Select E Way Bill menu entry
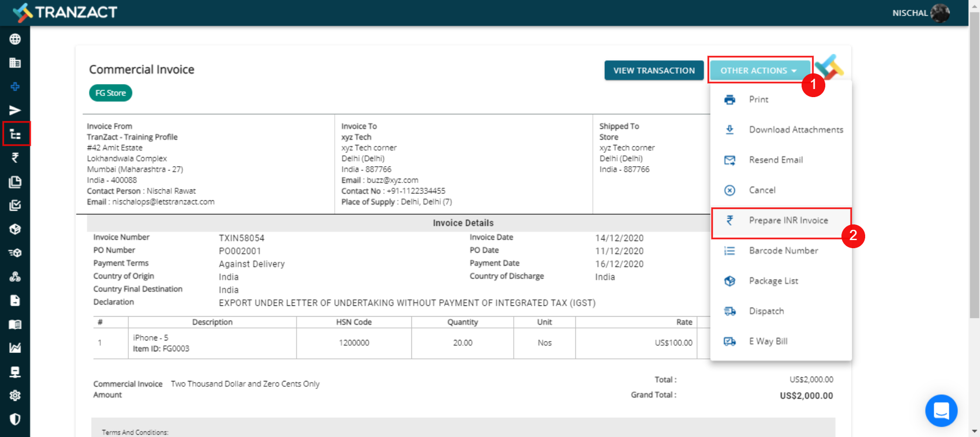 click(768, 342)
